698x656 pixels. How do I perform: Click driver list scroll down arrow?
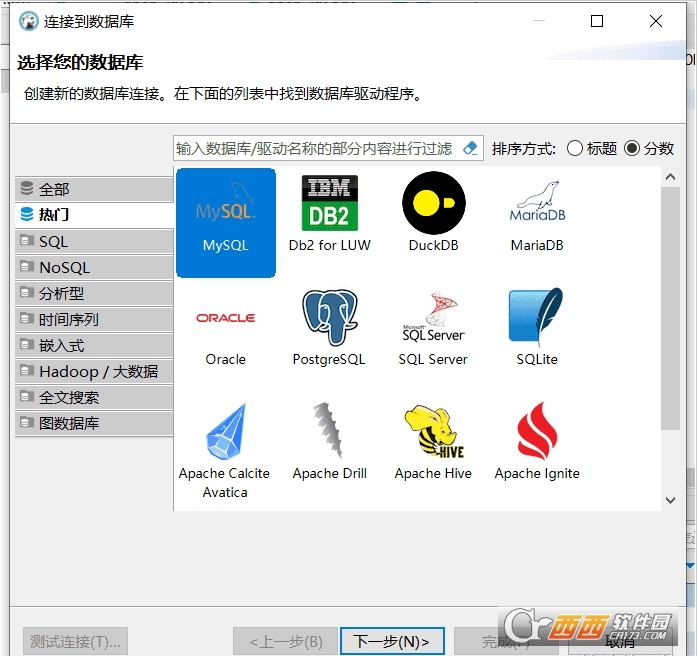point(670,500)
